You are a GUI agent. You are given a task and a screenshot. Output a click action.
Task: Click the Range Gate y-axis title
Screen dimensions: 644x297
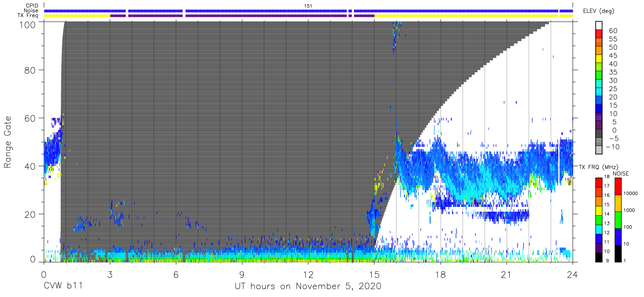coord(8,142)
